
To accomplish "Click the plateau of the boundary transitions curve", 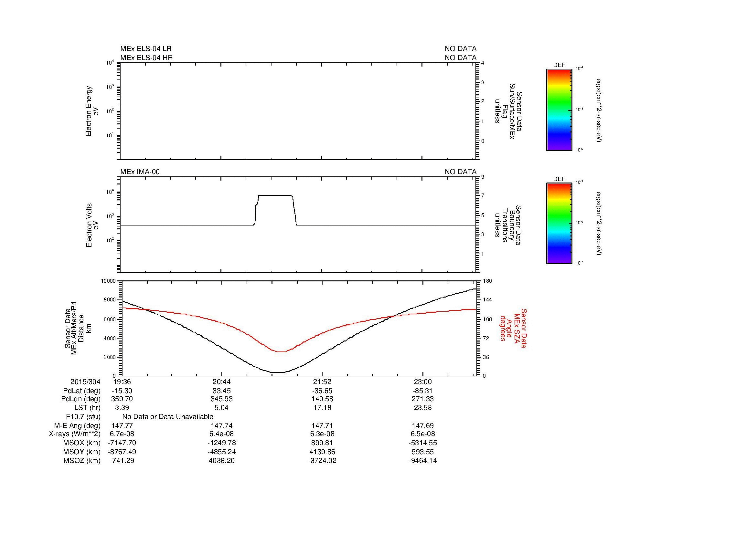I will pos(276,195).
